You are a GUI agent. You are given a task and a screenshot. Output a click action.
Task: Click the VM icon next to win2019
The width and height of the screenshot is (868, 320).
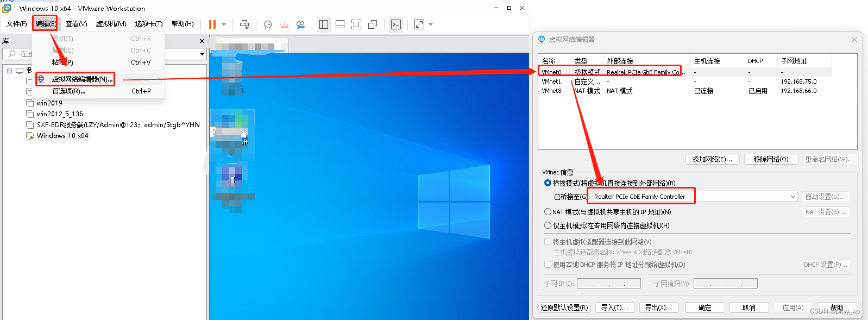tap(30, 103)
